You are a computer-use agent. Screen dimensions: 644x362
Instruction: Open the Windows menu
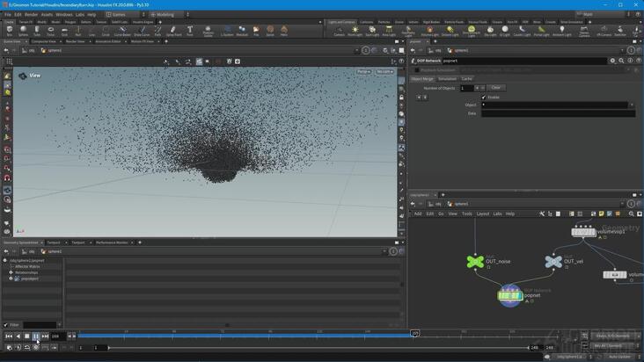click(x=64, y=14)
